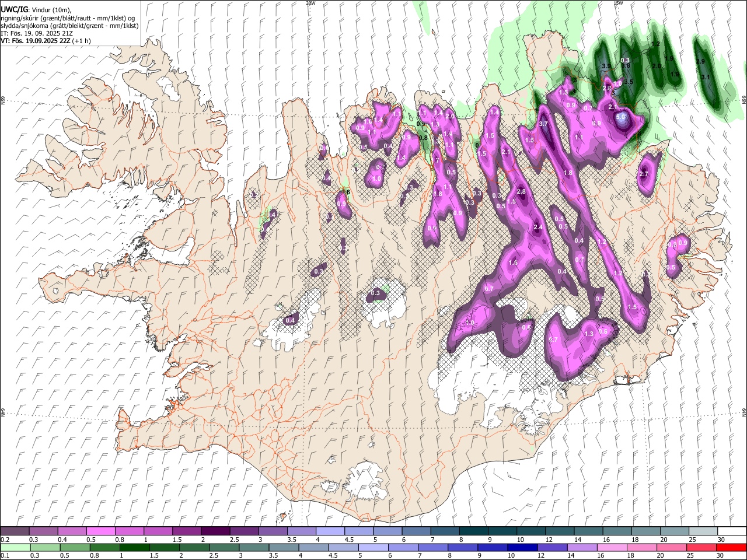Click the first grey-purple 0.2 legend swatch

15,531
